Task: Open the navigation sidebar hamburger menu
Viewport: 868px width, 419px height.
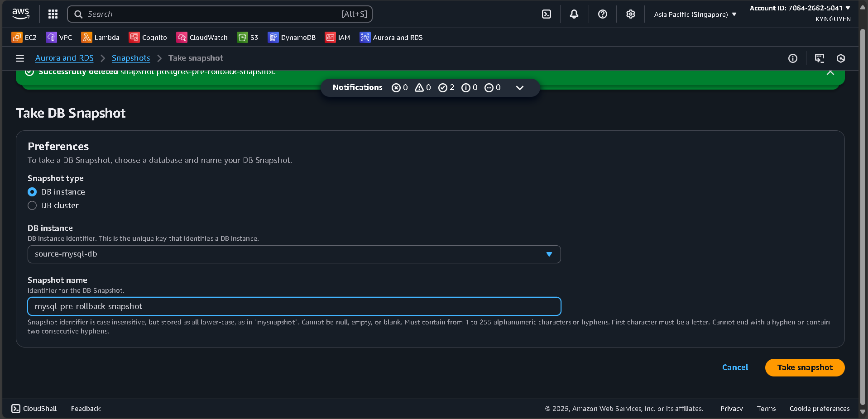Action: pyautogui.click(x=19, y=58)
